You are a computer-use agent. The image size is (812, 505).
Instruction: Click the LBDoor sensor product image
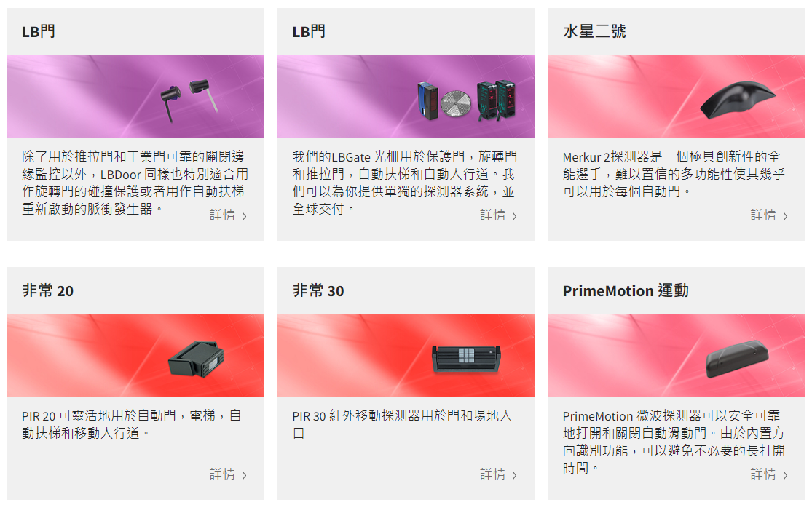point(135,96)
